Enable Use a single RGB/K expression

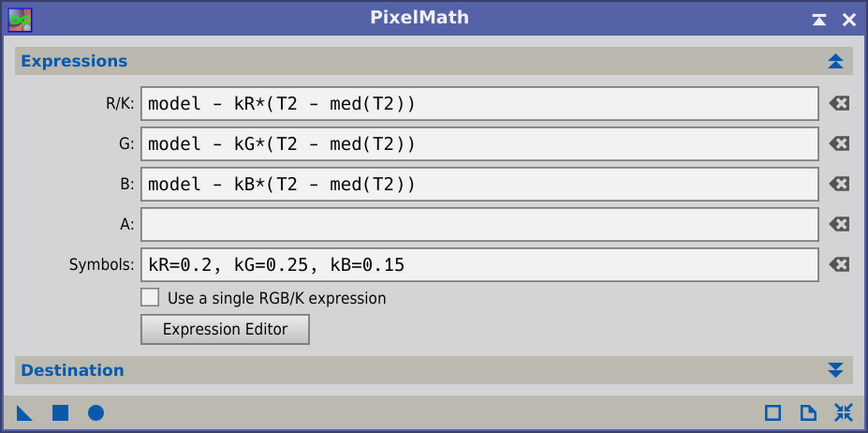(150, 297)
